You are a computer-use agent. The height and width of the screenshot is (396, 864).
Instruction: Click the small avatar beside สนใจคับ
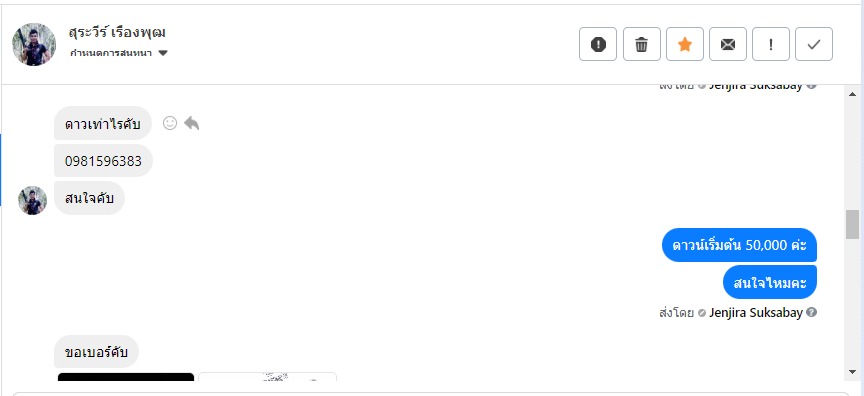pyautogui.click(x=33, y=200)
